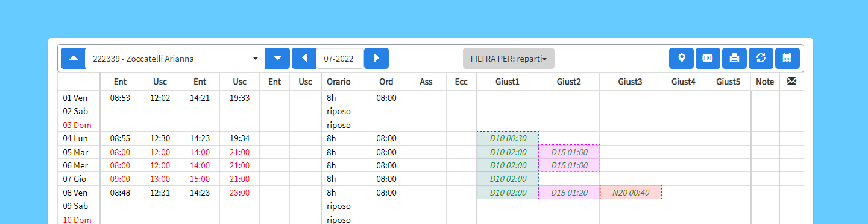Click the refresh arrows icon button
868x224 pixels.
pyautogui.click(x=761, y=59)
